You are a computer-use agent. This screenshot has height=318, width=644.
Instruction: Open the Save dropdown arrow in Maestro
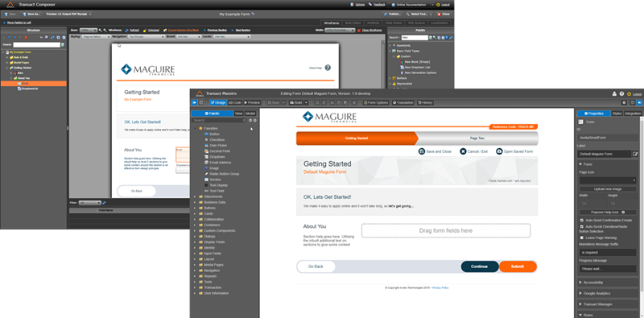pyautogui.click(x=284, y=102)
